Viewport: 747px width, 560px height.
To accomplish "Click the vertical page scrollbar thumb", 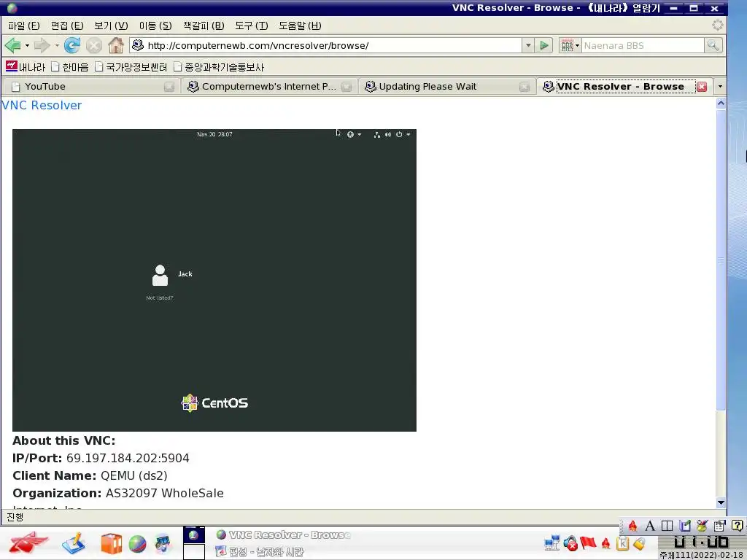I will (x=721, y=260).
